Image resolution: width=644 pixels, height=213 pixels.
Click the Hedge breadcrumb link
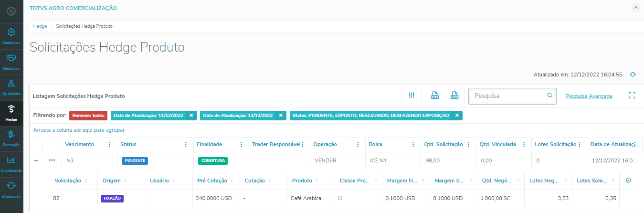[40, 26]
